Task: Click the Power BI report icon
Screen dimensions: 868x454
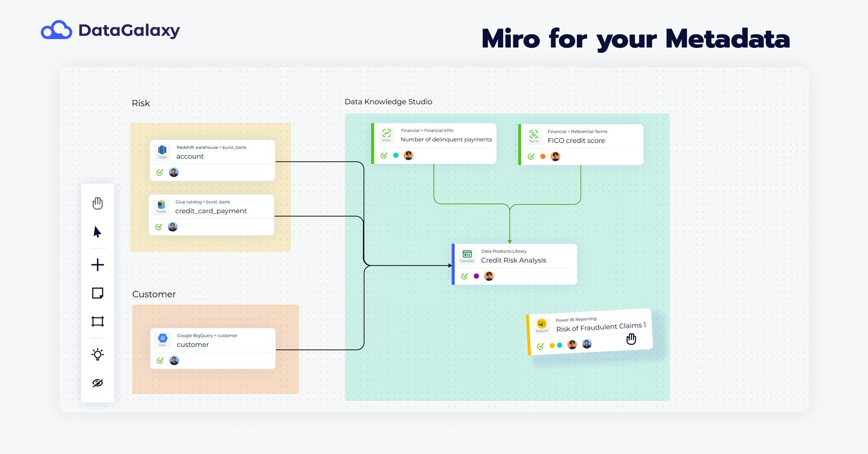Action: 542,324
